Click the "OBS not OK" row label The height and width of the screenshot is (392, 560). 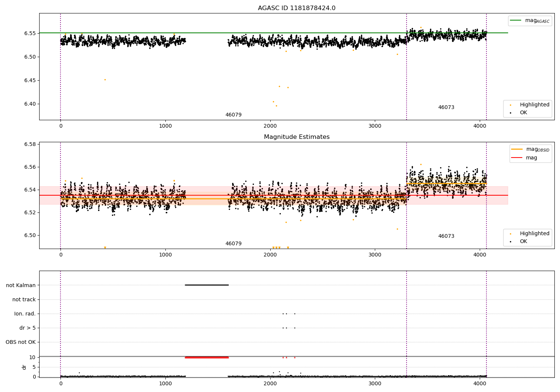(21, 342)
